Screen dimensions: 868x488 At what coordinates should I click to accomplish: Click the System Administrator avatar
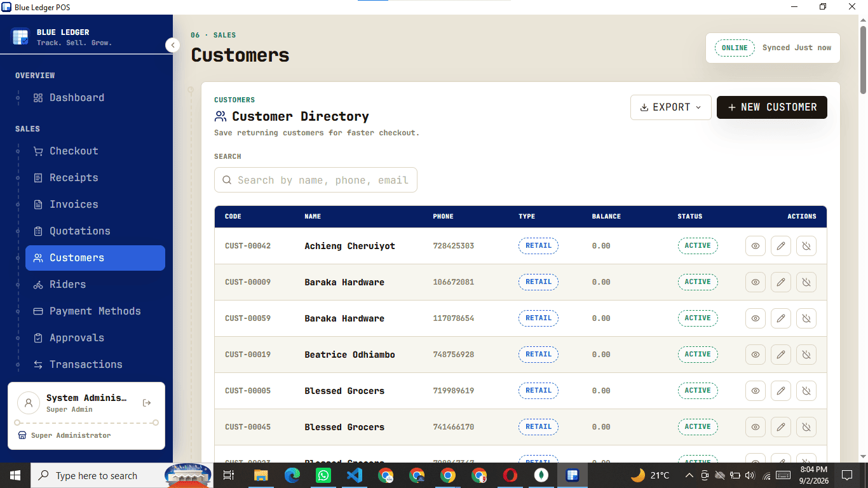pyautogui.click(x=29, y=403)
